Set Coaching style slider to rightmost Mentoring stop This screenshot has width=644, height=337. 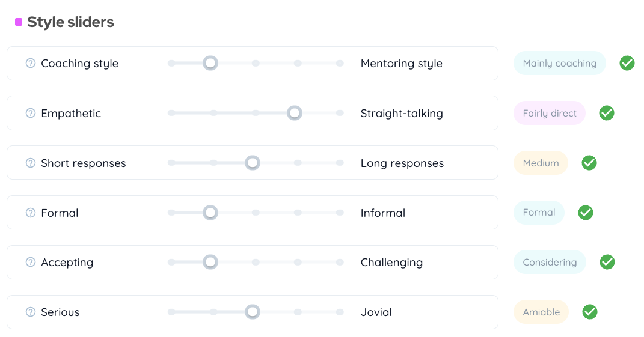click(x=340, y=63)
